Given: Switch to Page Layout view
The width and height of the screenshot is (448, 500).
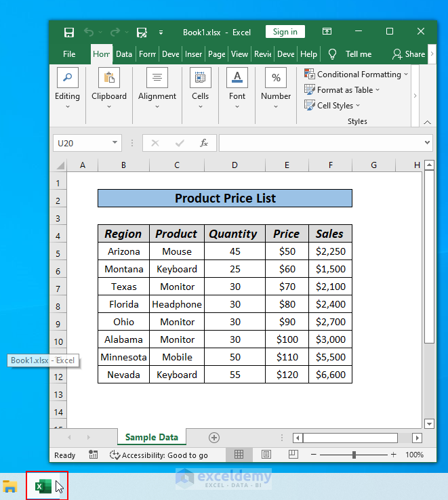Looking at the screenshot, I should pyautogui.click(x=266, y=455).
